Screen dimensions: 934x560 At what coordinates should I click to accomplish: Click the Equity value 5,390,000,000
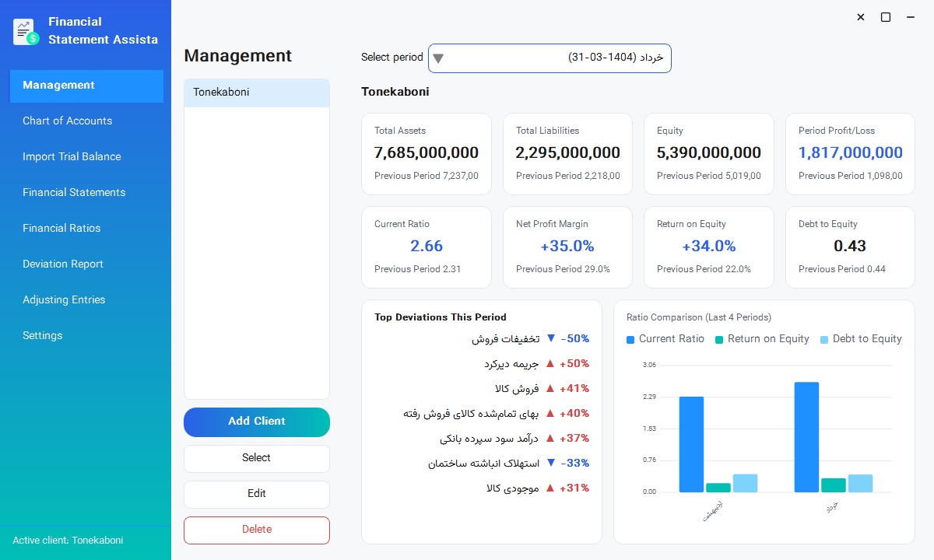pos(709,153)
